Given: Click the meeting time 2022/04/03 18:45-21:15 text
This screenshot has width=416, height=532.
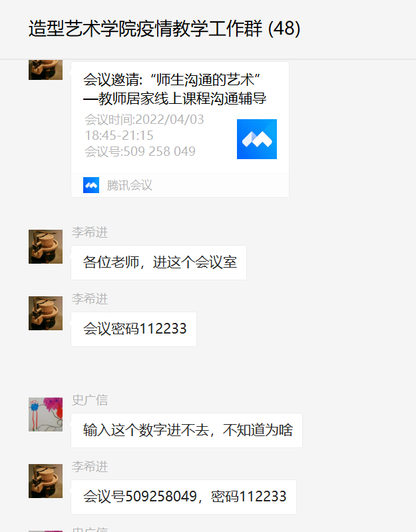Looking at the screenshot, I should (144, 127).
